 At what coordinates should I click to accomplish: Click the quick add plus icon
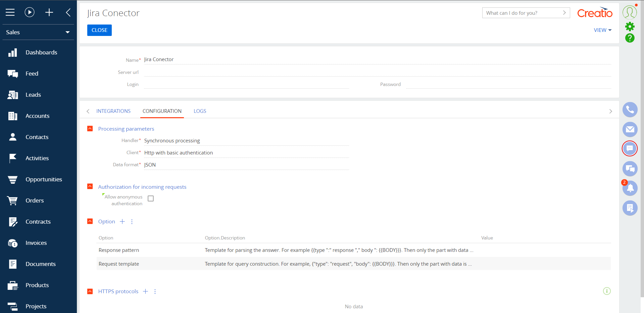coord(49,12)
